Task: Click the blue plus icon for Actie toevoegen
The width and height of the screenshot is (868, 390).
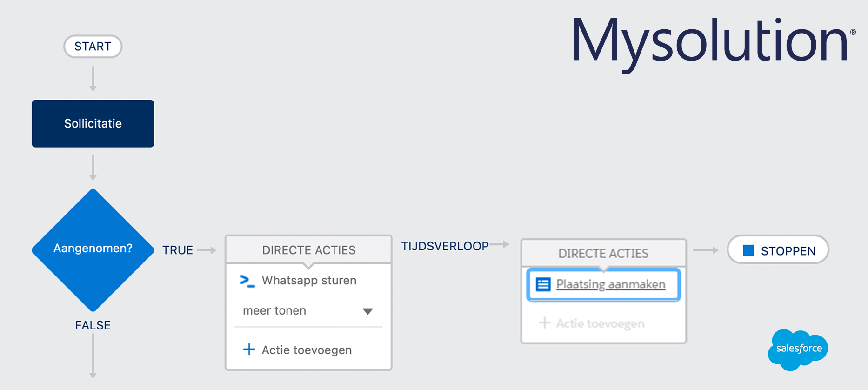Action: [249, 350]
